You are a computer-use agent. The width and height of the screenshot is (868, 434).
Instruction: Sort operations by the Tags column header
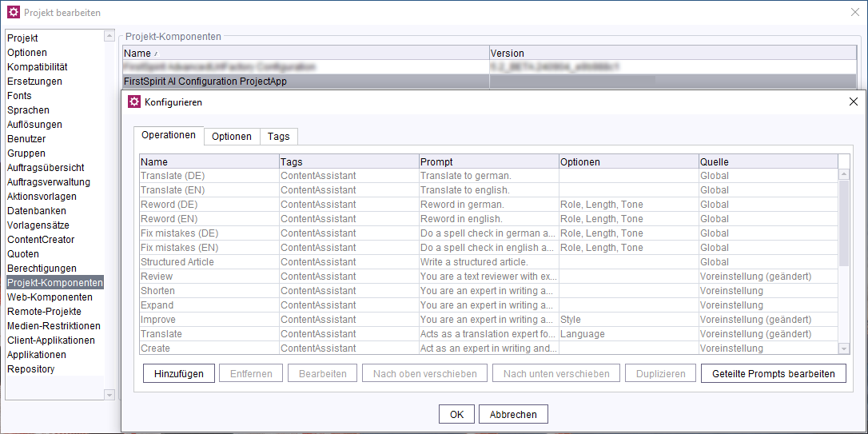348,161
